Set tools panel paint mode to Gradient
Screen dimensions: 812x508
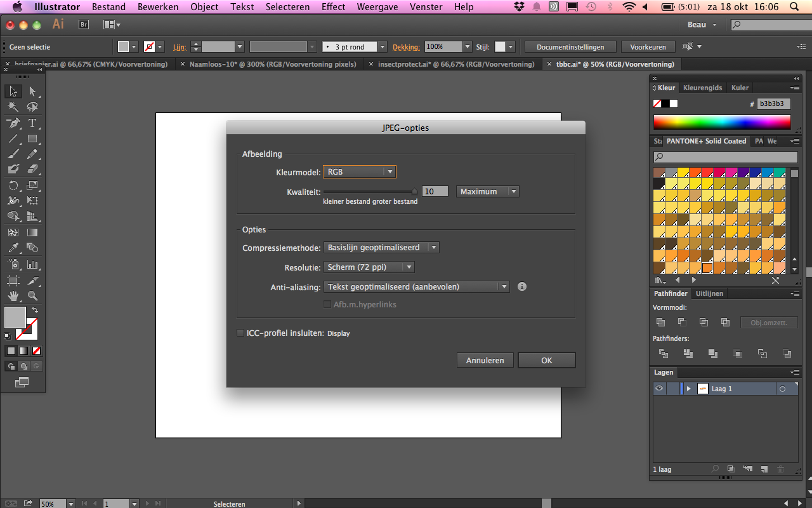pyautogui.click(x=23, y=351)
